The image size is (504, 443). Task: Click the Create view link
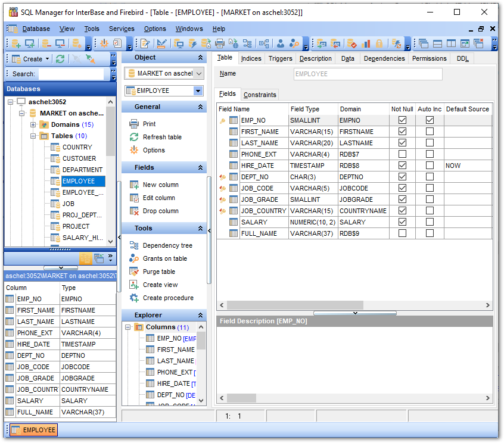click(x=160, y=285)
